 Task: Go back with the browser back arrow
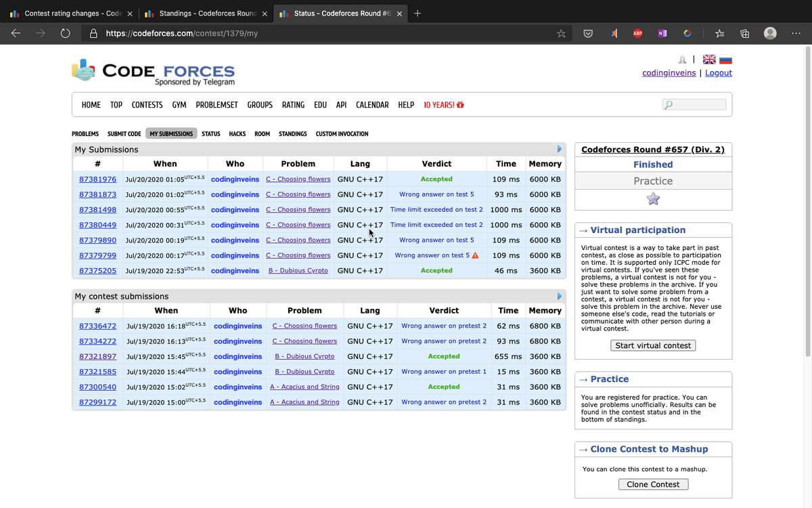pos(16,33)
